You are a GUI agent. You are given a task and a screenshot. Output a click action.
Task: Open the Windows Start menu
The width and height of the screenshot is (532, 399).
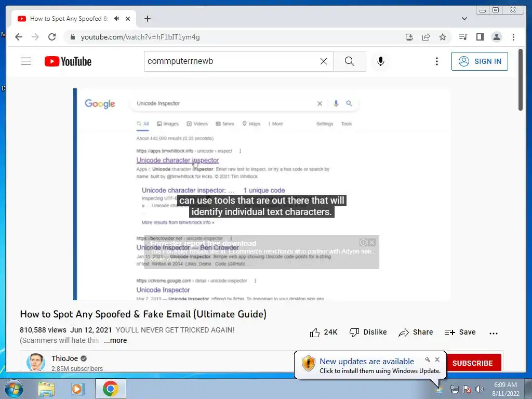pos(14,389)
